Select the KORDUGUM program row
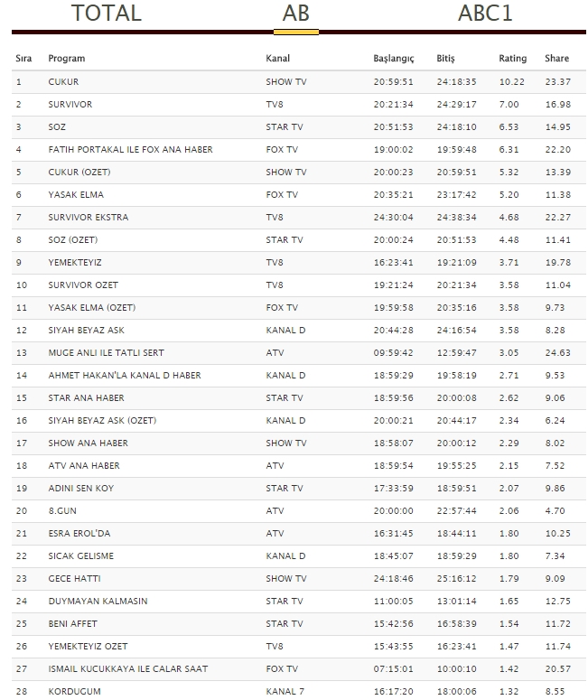The image size is (588, 700). tap(299, 691)
